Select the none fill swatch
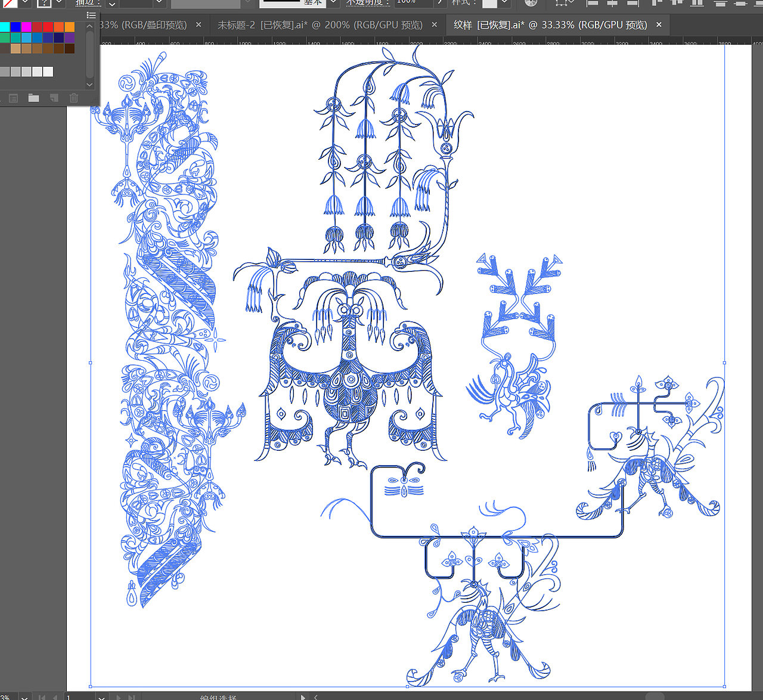The width and height of the screenshot is (763, 700). 10,3
